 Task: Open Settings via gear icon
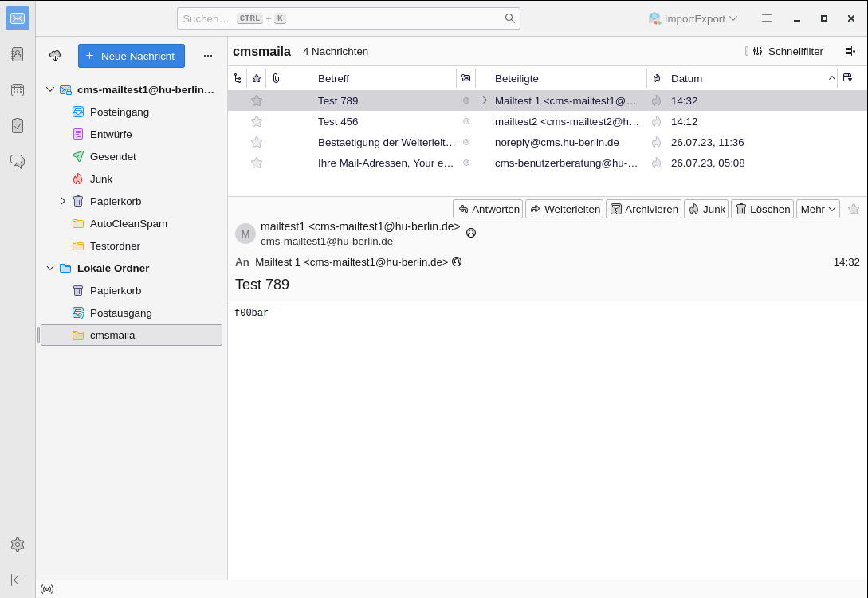pyautogui.click(x=18, y=545)
